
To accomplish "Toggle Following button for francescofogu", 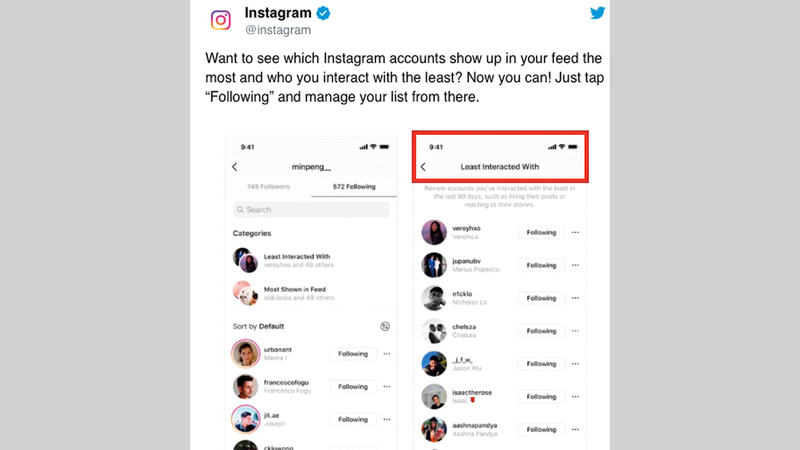I will [353, 386].
